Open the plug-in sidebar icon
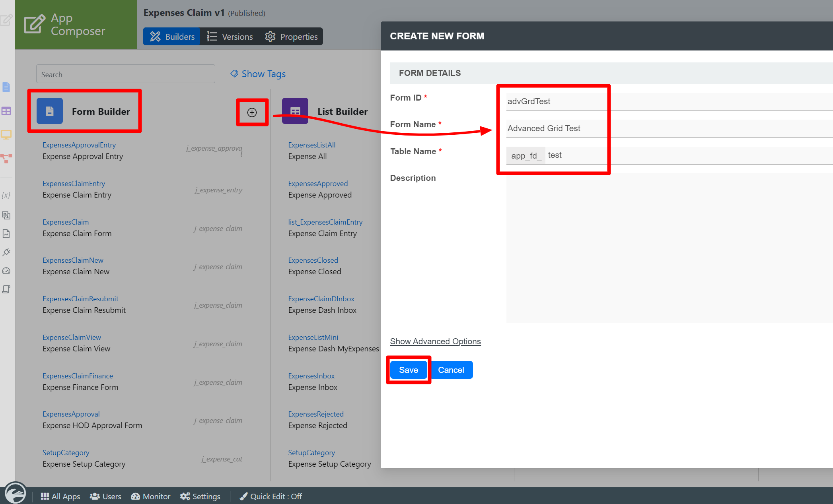 tap(6, 252)
